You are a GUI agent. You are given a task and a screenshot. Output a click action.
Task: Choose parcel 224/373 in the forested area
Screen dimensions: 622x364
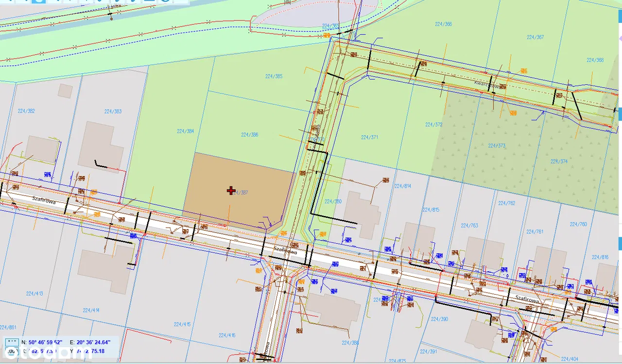point(497,146)
